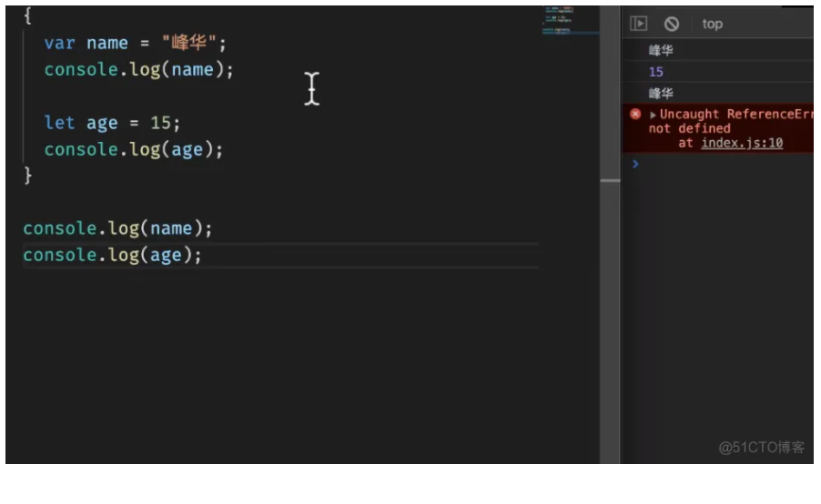Open the 'top' JavaScript context selector

click(x=712, y=24)
